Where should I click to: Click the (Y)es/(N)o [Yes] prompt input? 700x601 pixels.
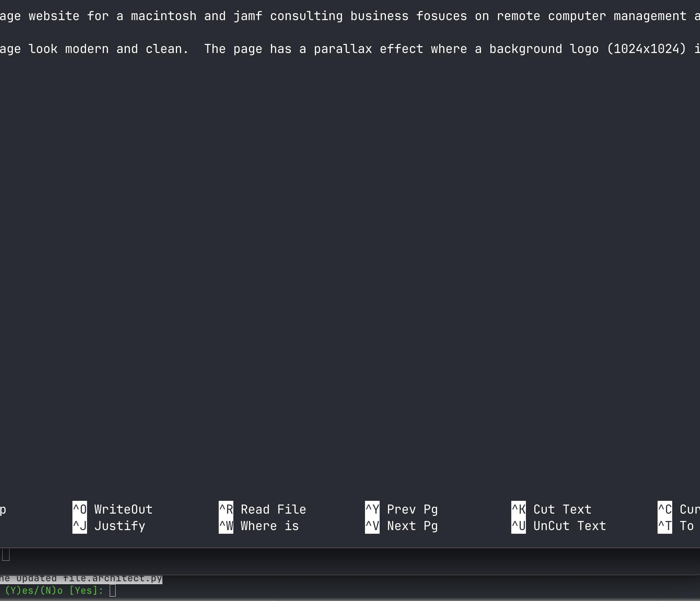tap(113, 590)
